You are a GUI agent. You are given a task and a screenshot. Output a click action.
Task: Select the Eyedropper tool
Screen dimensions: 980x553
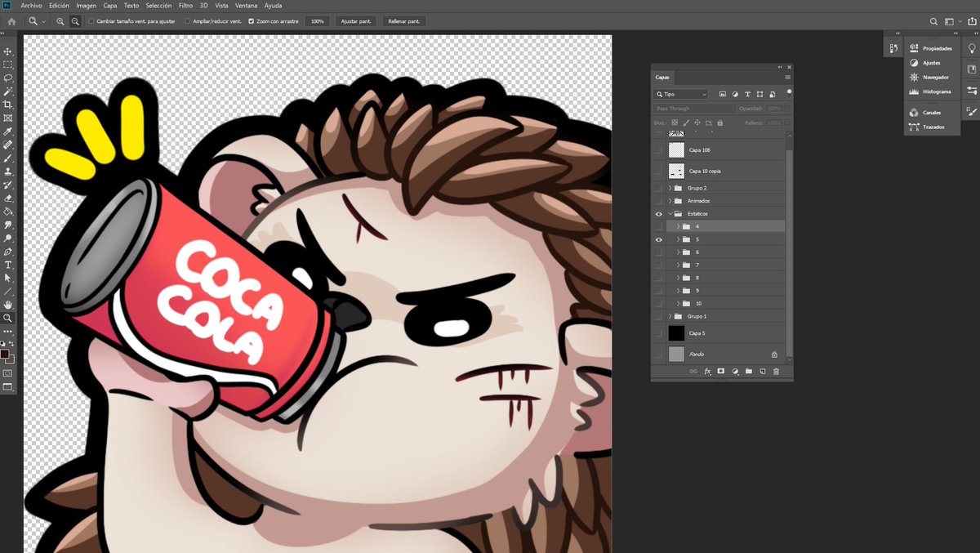coord(8,132)
